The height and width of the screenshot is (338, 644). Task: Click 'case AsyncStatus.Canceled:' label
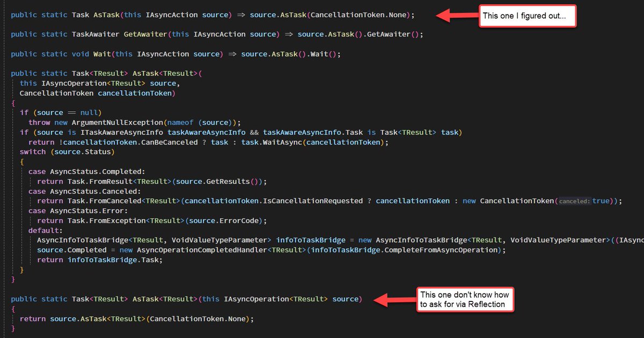[x=84, y=191]
